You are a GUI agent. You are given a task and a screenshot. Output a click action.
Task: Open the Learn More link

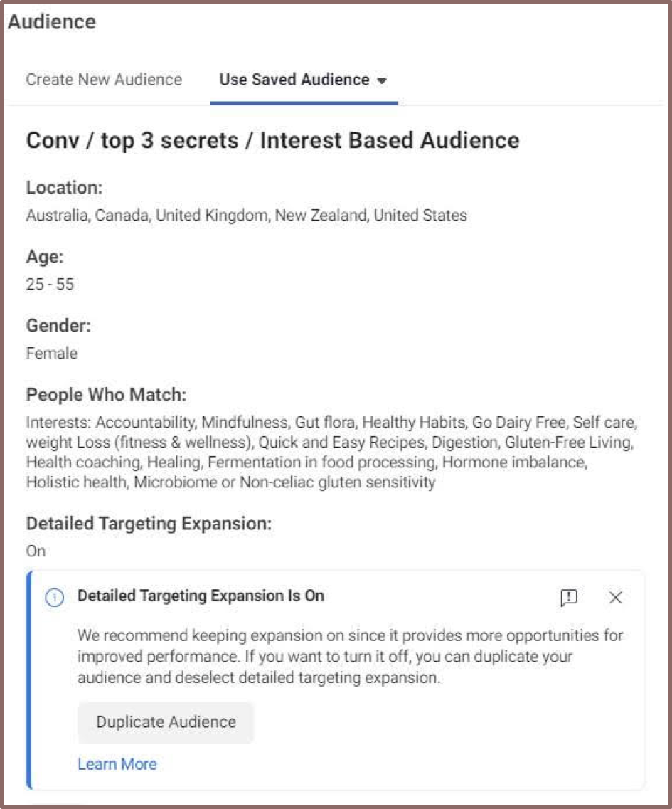coord(117,763)
